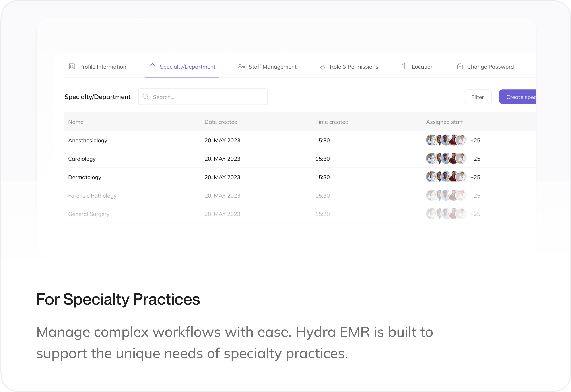Switch to the Location tab

click(x=422, y=67)
